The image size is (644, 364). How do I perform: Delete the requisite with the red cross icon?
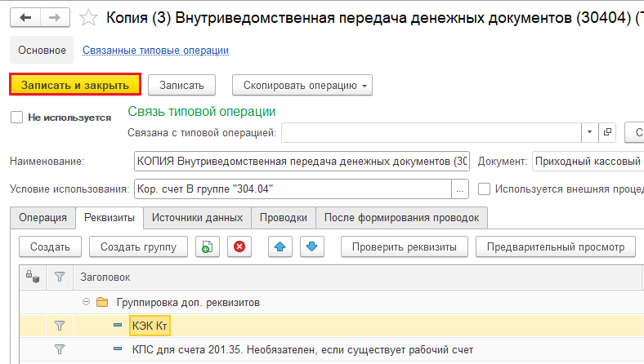click(x=239, y=246)
